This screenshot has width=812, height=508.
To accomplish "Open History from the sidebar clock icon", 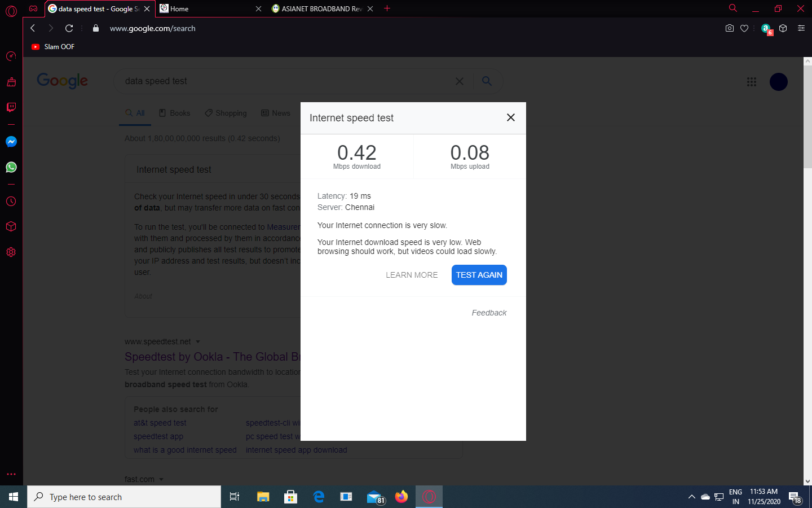I will [x=11, y=202].
